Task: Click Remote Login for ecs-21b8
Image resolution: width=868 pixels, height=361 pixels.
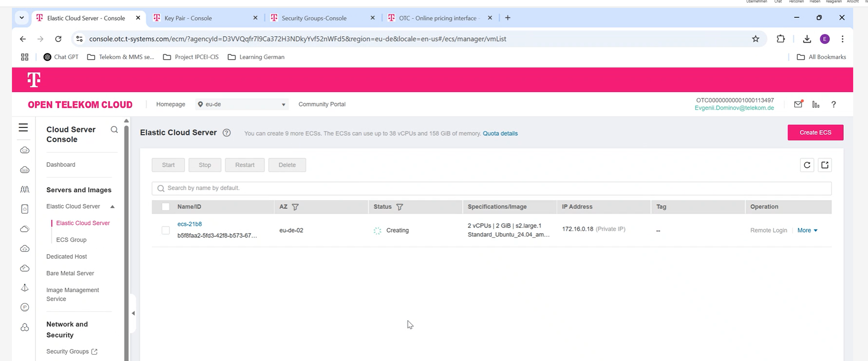Action: 769,231
